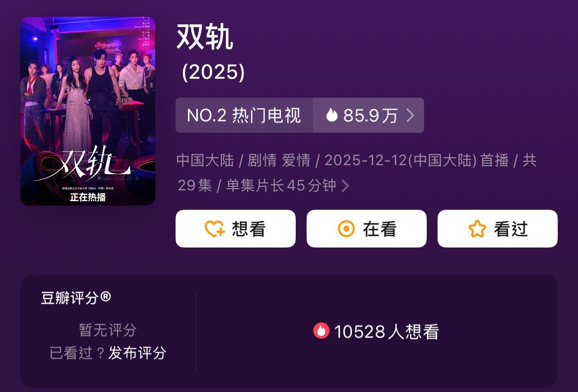Click the ® mark after 豆瓣评分

[105, 296]
